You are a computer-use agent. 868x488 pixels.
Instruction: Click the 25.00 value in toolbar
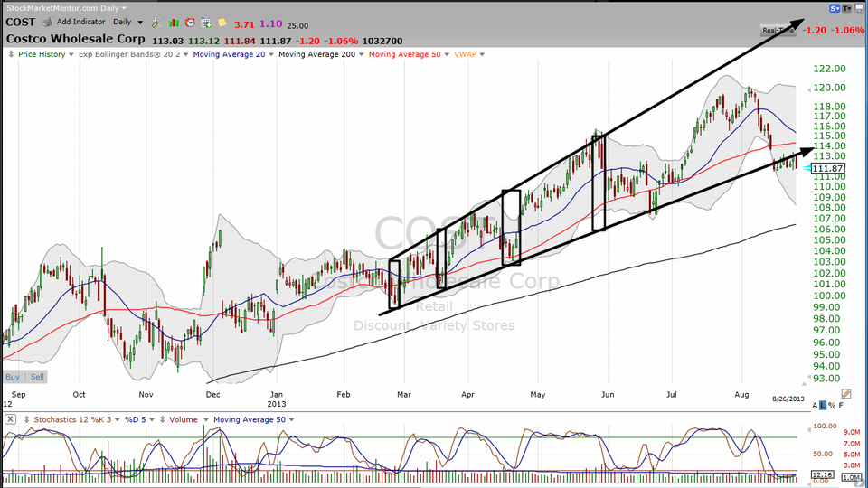(297, 25)
